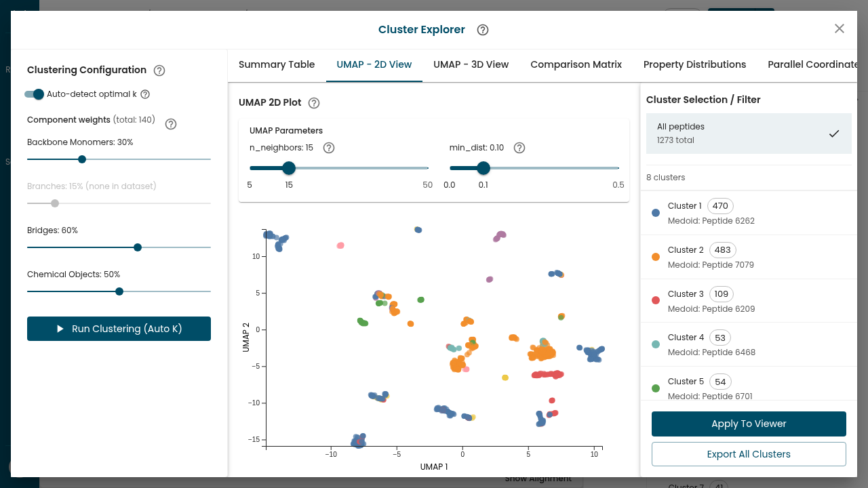Click the n_neighbors slider handle

tap(289, 168)
